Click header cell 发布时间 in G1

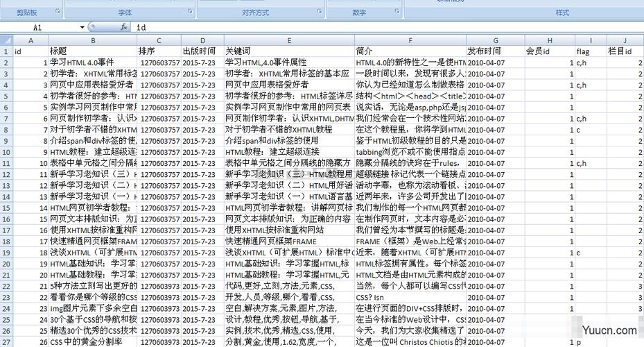tap(496, 51)
